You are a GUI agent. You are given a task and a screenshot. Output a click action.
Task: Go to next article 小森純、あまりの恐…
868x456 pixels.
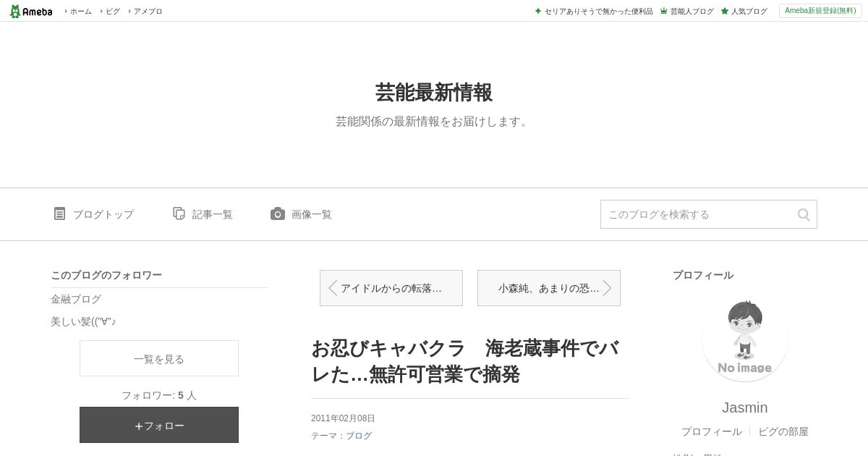tap(549, 288)
